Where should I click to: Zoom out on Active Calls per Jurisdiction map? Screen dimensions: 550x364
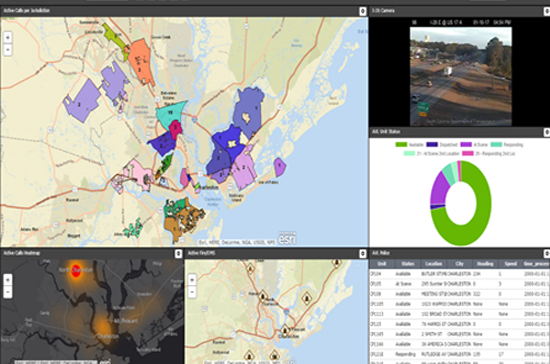[x=8, y=49]
